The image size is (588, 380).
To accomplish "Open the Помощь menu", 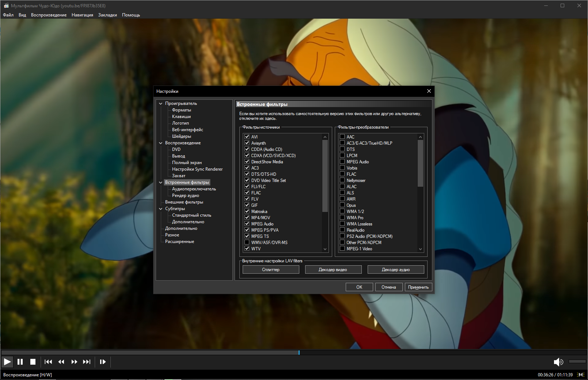I will click(131, 15).
